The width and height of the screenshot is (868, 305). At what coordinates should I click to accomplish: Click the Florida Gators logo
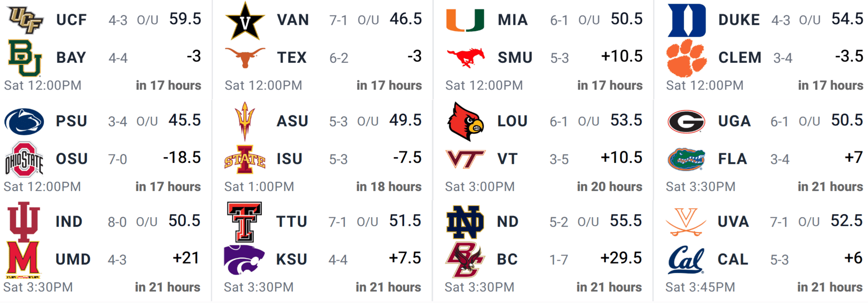[686, 159]
